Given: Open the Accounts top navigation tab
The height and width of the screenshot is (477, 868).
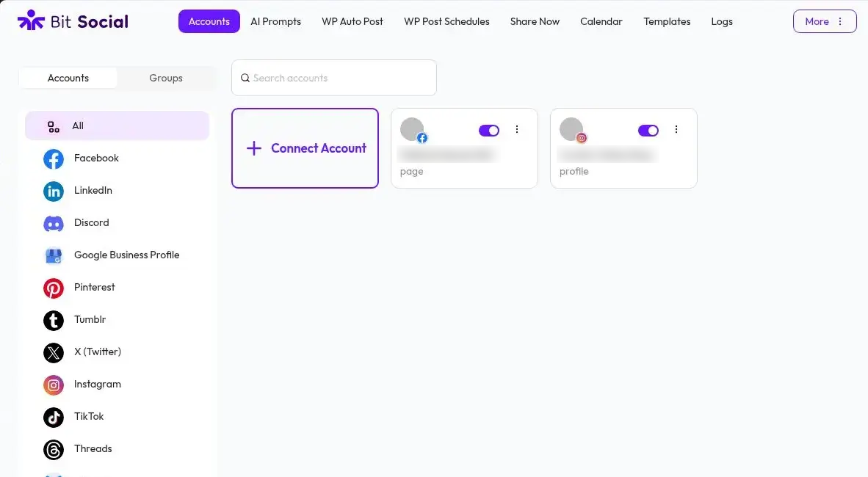Looking at the screenshot, I should 209,21.
